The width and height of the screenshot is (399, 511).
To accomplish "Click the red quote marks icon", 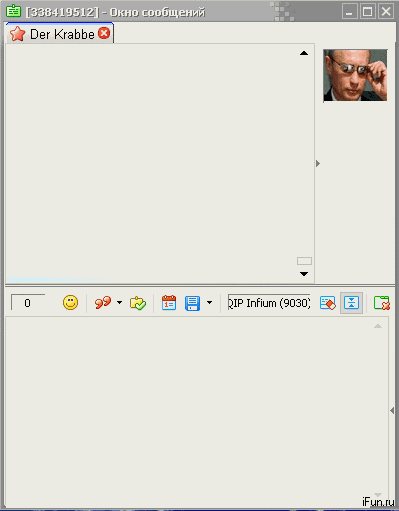I will (x=102, y=303).
